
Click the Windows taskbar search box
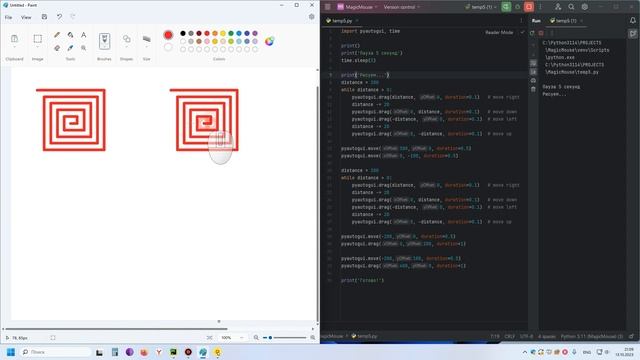(56, 352)
